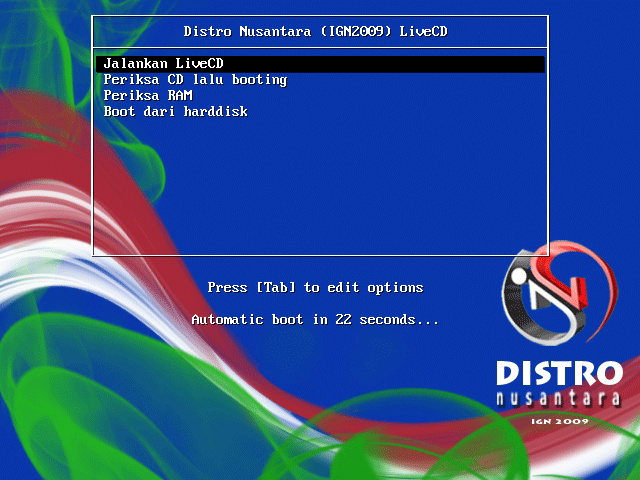
Task: Click the Automatic boot countdown message
Action: click(315, 319)
